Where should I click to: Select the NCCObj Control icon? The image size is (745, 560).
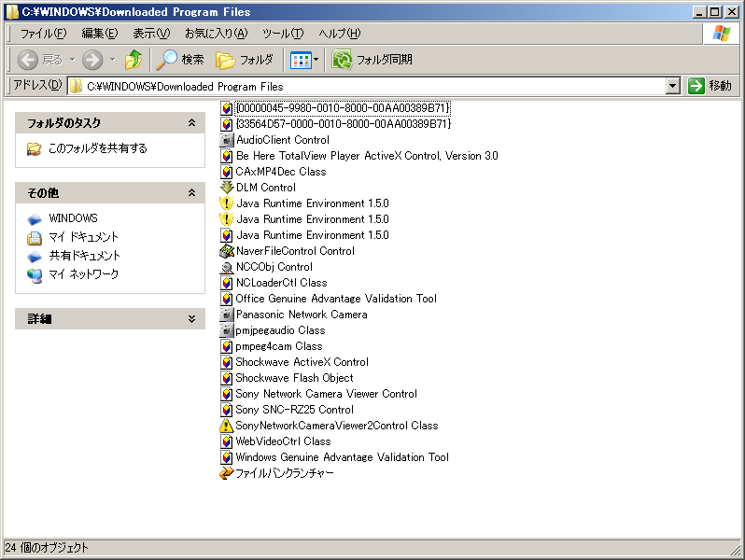pyautogui.click(x=227, y=267)
